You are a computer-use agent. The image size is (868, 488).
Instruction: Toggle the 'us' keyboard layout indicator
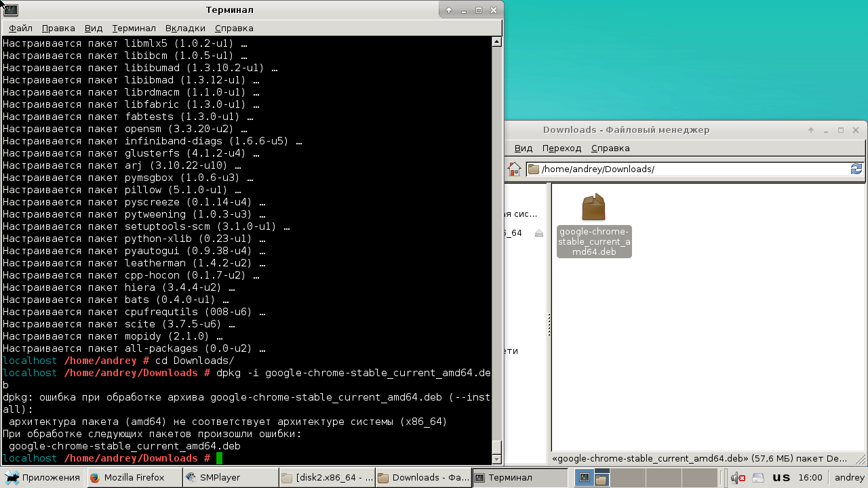781,478
